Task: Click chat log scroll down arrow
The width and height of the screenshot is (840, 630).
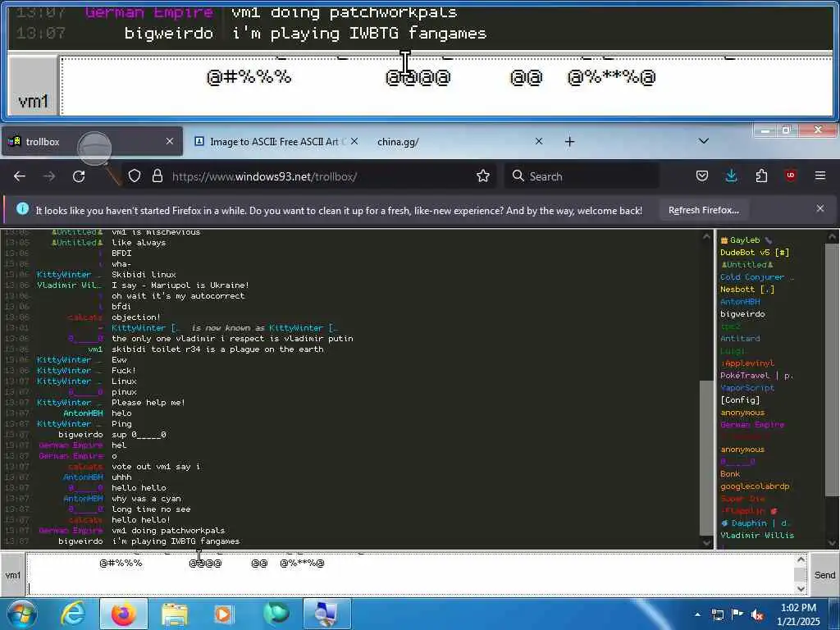Action: [x=706, y=543]
